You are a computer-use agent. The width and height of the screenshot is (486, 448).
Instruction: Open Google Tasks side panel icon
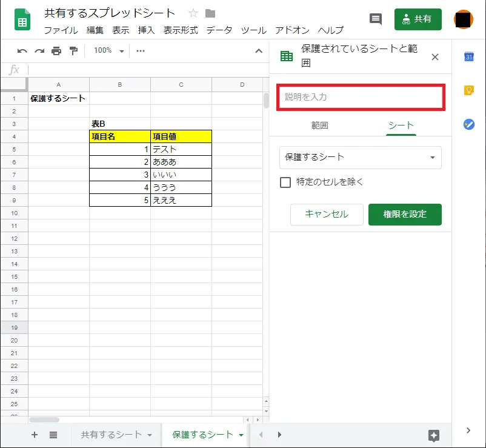point(468,124)
